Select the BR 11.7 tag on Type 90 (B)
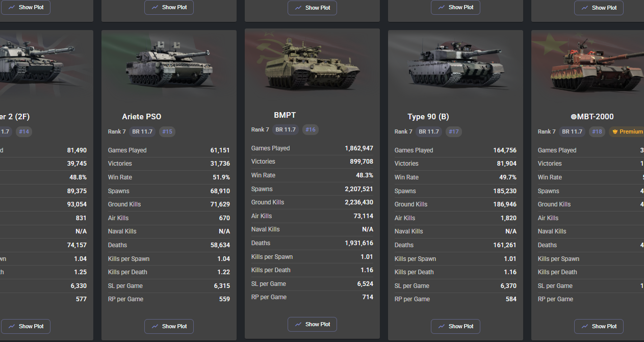Image resolution: width=644 pixels, height=342 pixels. (x=429, y=131)
